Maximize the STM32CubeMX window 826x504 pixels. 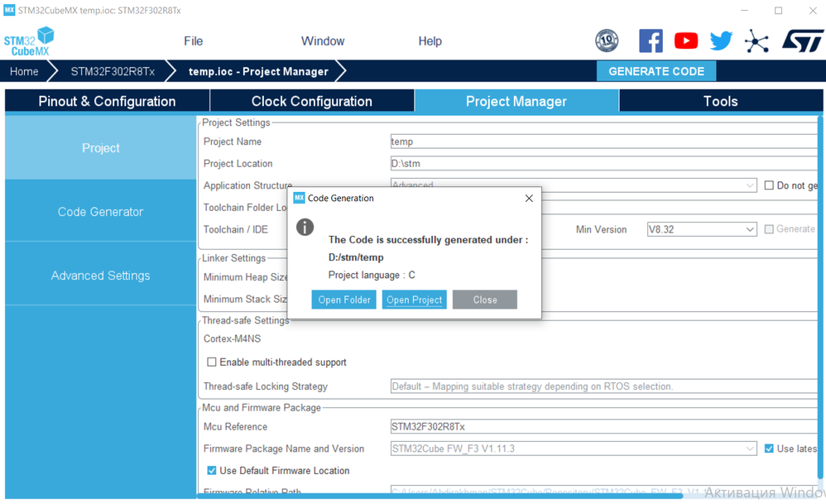pyautogui.click(x=778, y=10)
